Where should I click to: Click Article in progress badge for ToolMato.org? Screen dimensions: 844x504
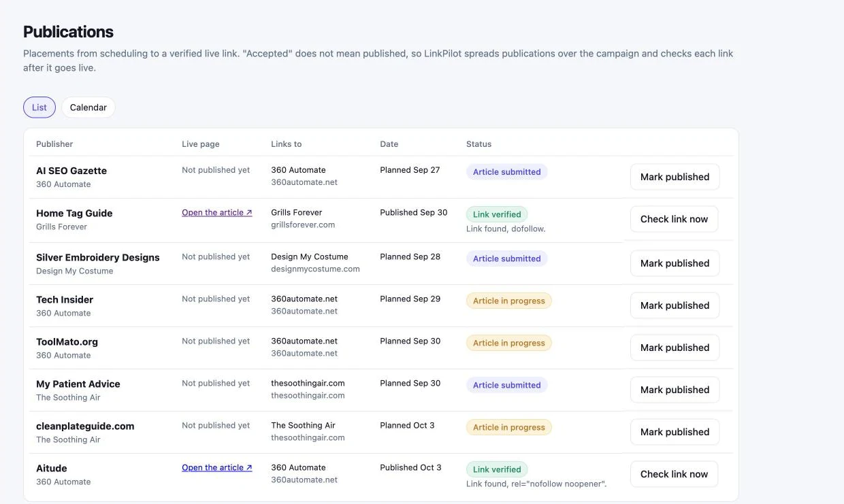[509, 343]
